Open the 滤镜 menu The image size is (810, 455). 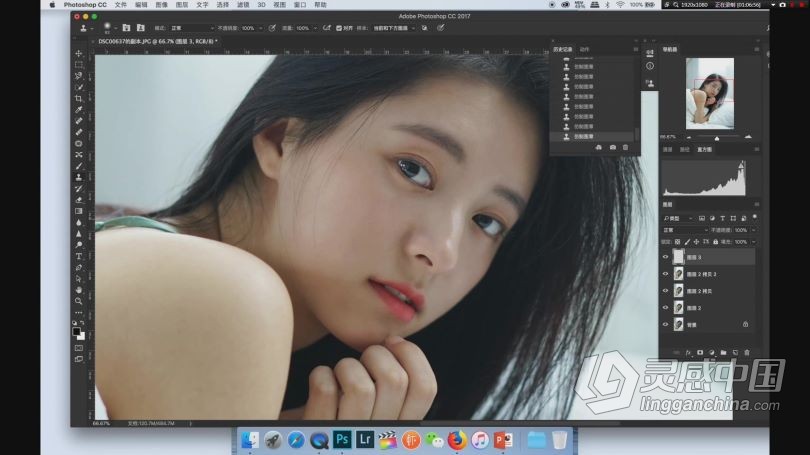[x=242, y=5]
